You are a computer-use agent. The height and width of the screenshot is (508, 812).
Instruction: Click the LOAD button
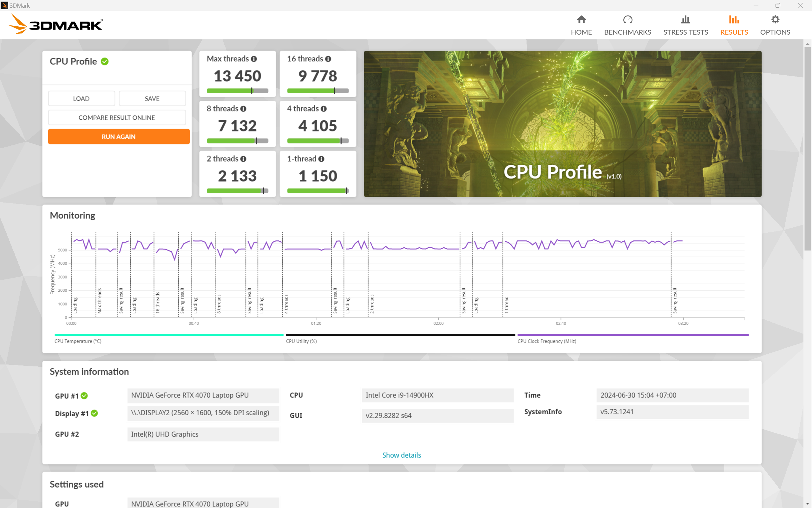pyautogui.click(x=81, y=98)
